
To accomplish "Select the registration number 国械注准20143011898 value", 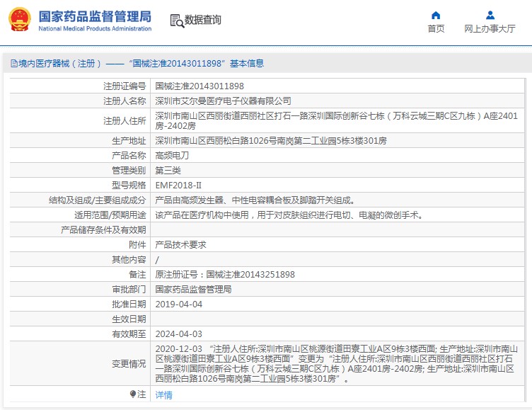I will point(199,86).
